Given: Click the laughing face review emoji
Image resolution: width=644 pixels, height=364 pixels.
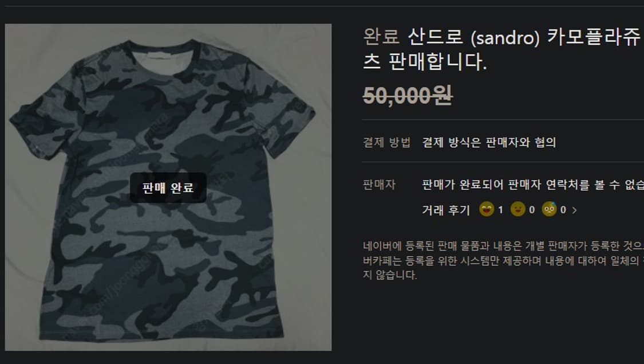Looking at the screenshot, I should click(487, 209).
